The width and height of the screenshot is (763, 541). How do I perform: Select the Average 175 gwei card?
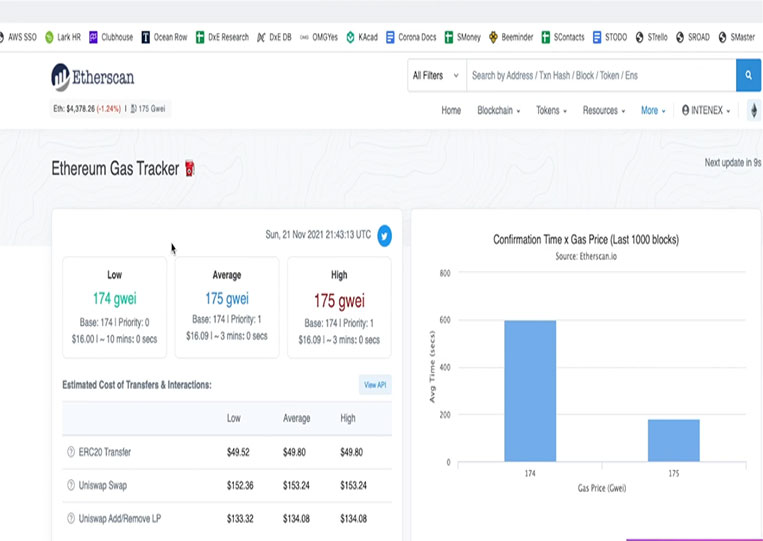(227, 307)
